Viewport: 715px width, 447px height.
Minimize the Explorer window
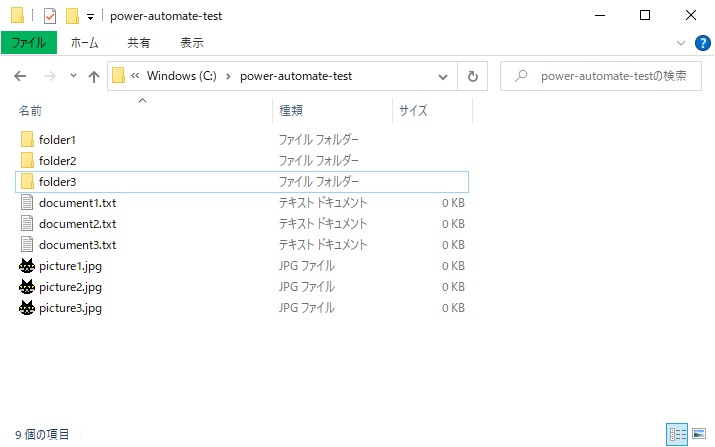tap(600, 16)
